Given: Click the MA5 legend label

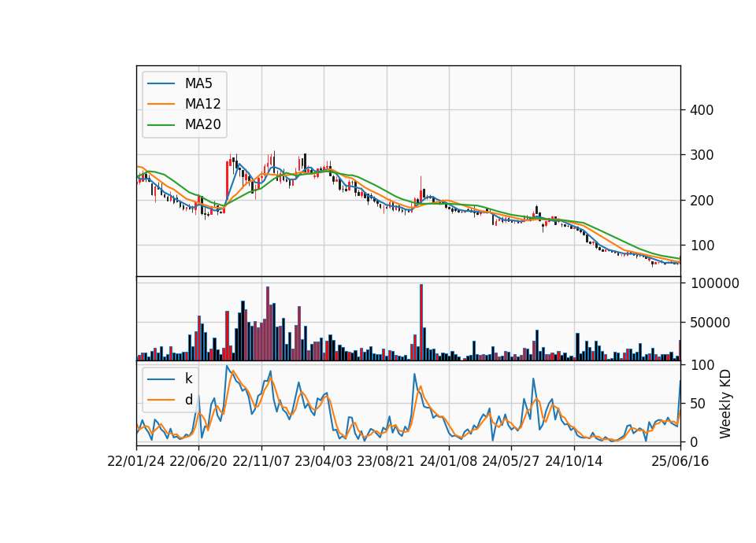Looking at the screenshot, I should (x=198, y=83).
